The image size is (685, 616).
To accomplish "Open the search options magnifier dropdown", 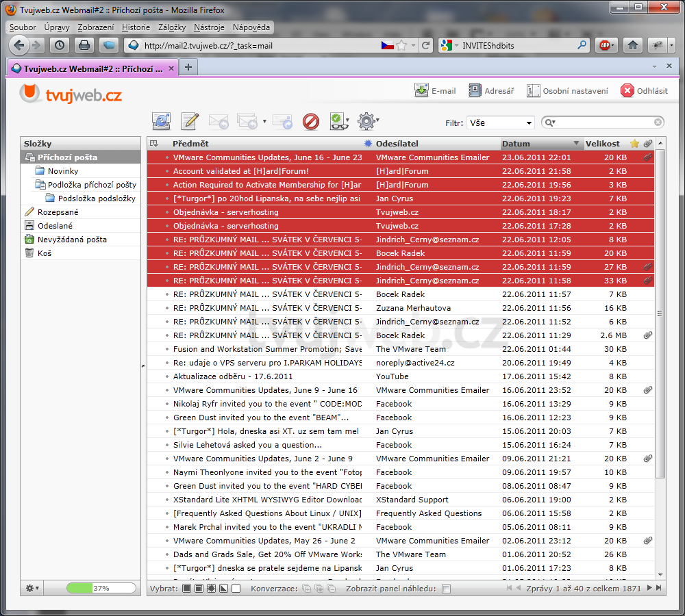I will click(549, 123).
